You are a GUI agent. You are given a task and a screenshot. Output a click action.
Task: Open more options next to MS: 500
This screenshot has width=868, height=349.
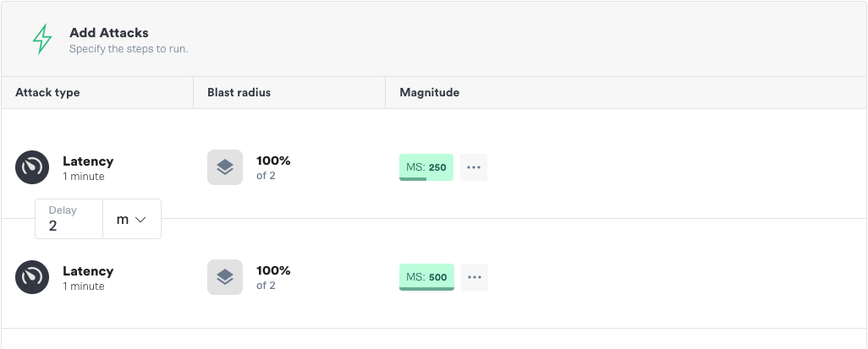tap(475, 277)
